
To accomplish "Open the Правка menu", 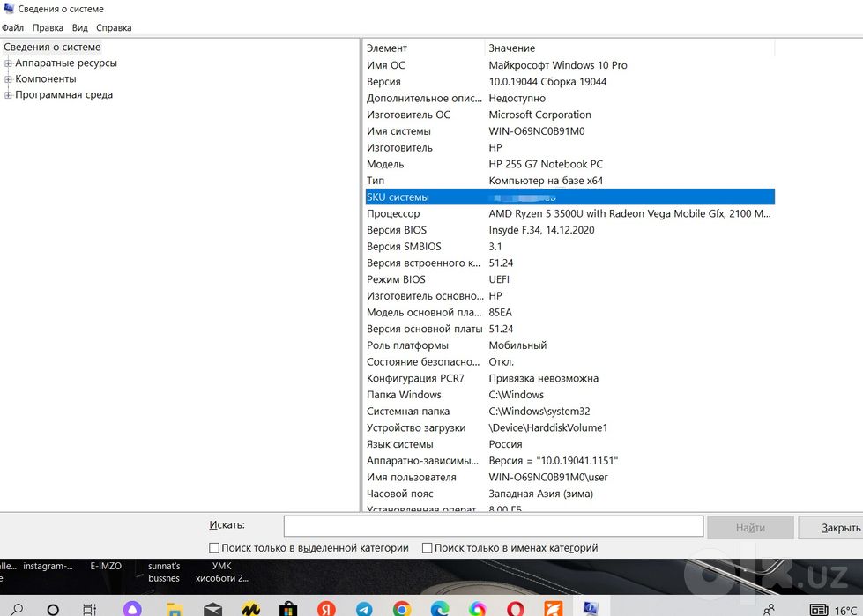I will click(48, 27).
